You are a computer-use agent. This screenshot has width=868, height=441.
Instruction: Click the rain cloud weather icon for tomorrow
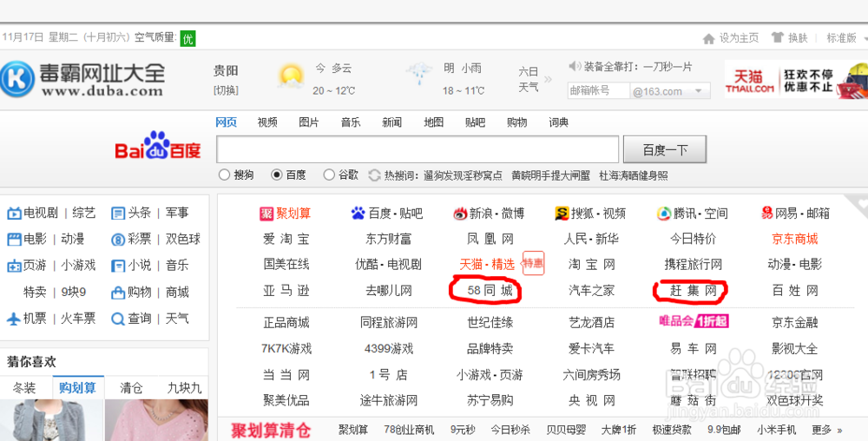tap(419, 72)
